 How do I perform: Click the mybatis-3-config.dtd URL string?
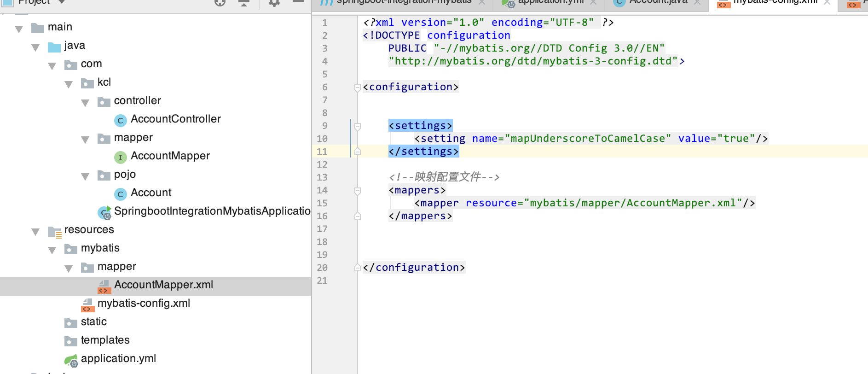click(x=533, y=61)
